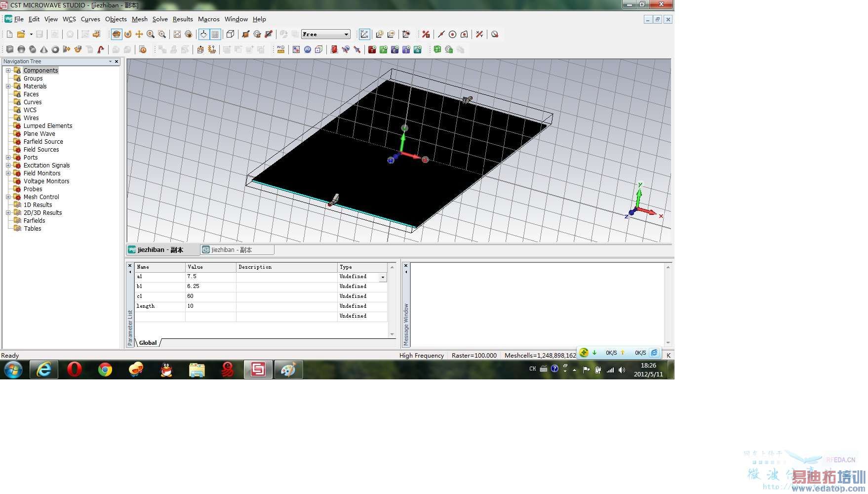
Task: Select the sphere shape tool
Action: point(21,49)
